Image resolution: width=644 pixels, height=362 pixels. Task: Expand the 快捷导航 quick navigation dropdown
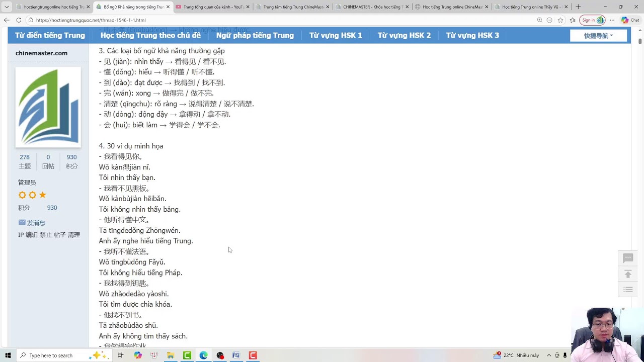[x=598, y=36]
